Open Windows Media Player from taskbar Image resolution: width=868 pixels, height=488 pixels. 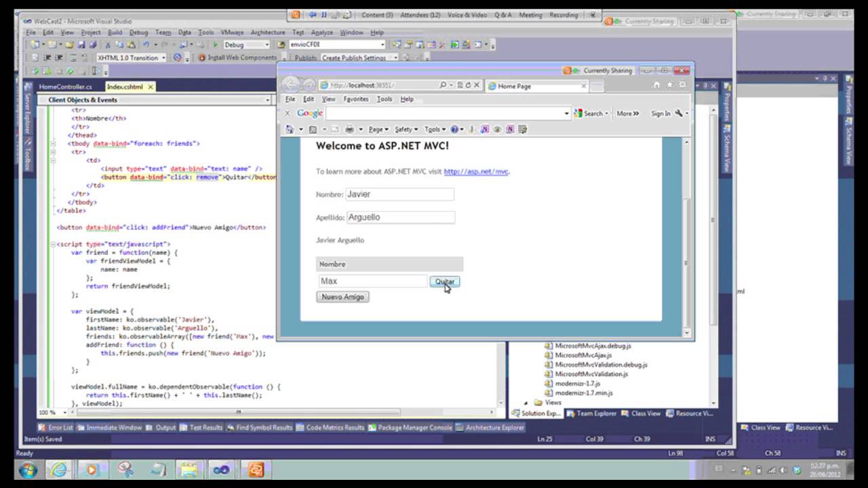click(92, 469)
